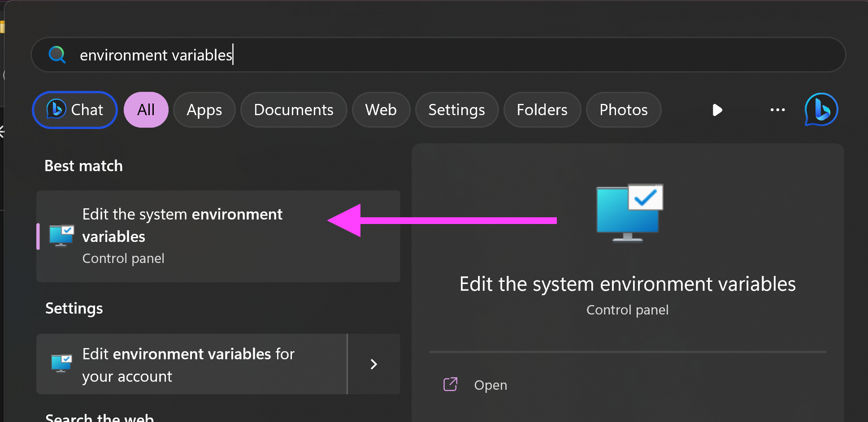The width and height of the screenshot is (868, 422).
Task: Open the ellipsis for more search filters
Action: click(x=777, y=110)
